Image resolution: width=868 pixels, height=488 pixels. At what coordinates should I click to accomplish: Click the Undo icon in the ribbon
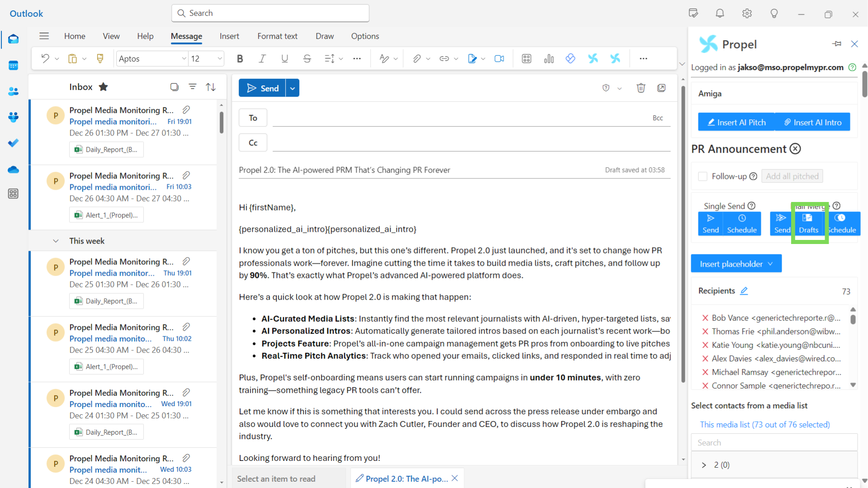point(45,58)
